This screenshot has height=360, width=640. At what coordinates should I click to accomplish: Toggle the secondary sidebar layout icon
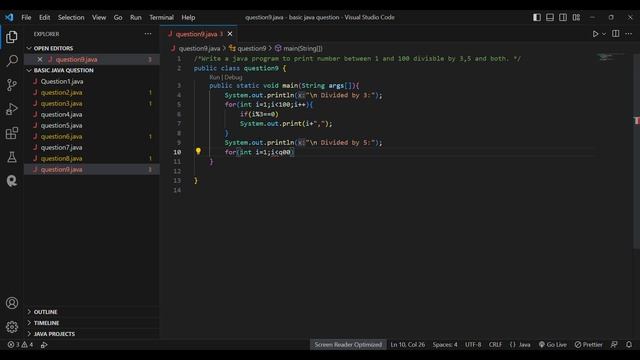563,17
